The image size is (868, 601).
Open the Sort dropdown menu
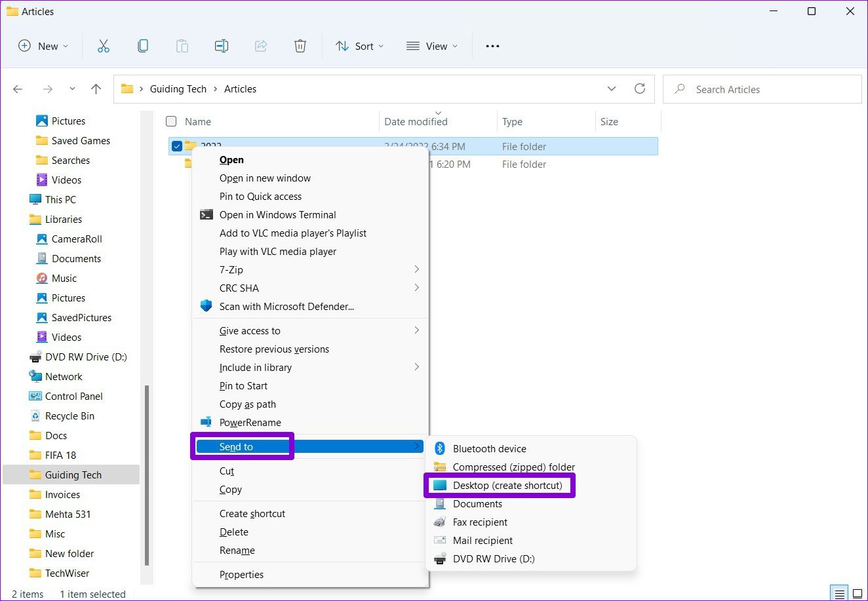359,46
